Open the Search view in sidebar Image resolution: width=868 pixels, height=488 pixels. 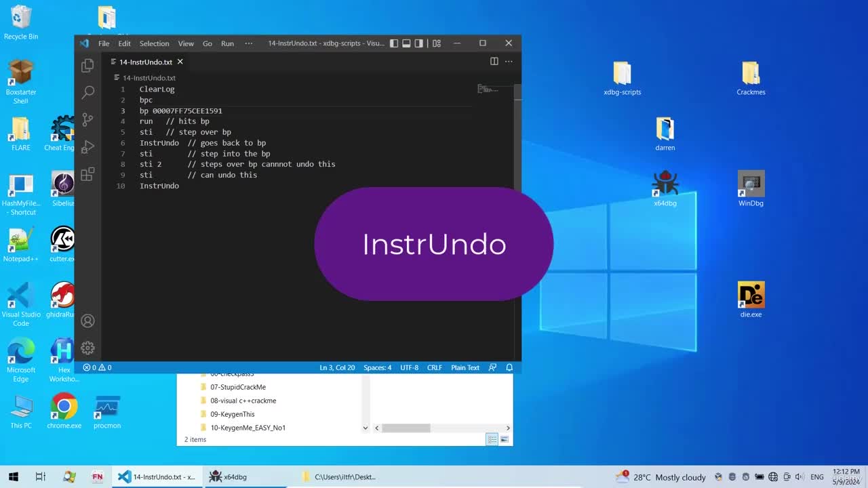87,93
